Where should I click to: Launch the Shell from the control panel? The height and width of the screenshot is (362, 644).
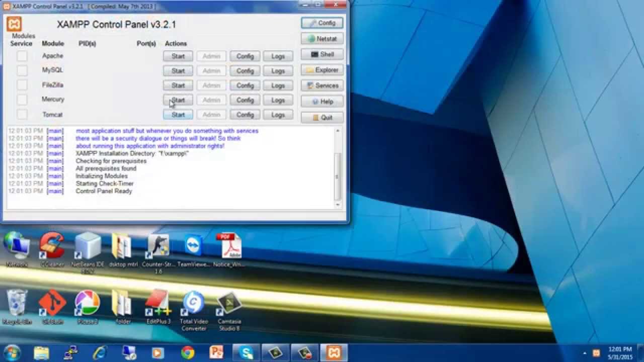pyautogui.click(x=323, y=54)
